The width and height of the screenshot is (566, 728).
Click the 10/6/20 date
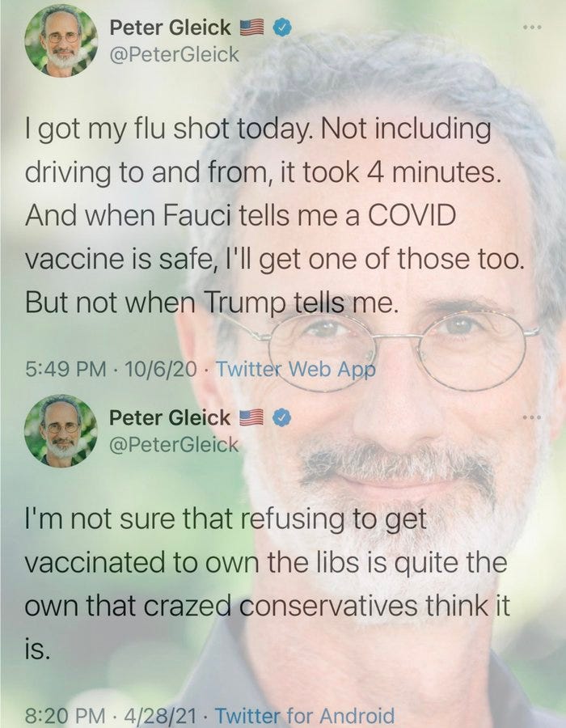click(161, 369)
